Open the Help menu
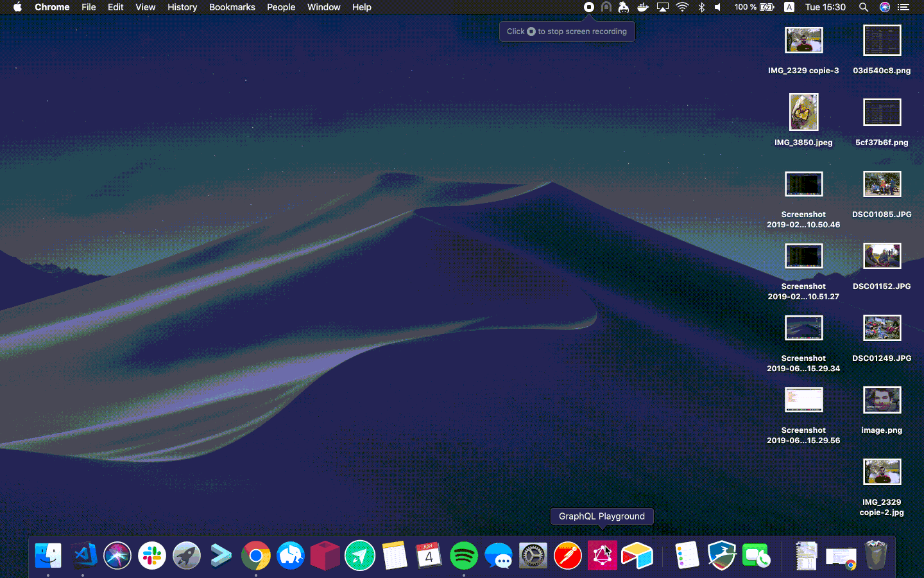Screen dimensions: 924x578 click(361, 7)
